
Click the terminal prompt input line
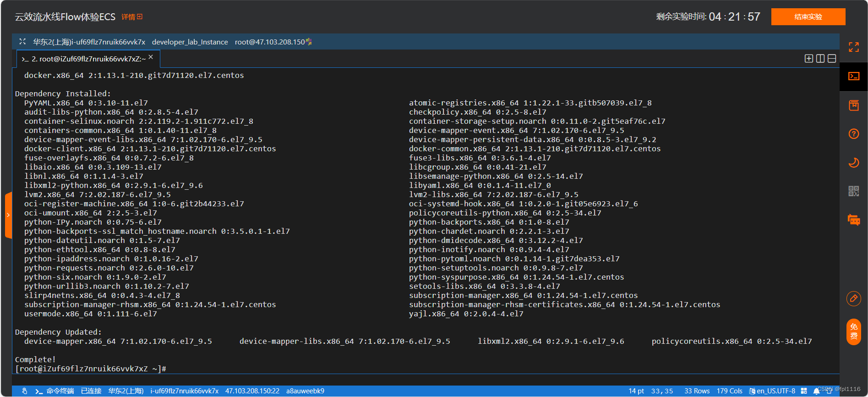tap(91, 369)
